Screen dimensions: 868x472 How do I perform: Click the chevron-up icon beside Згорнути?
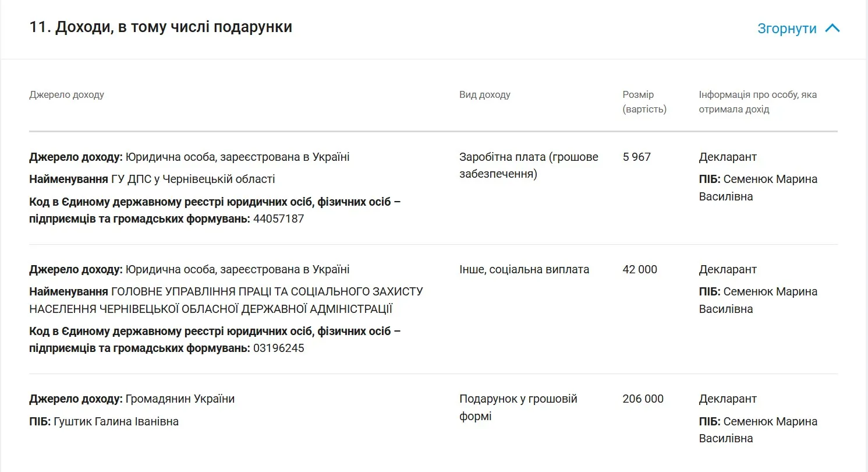click(832, 28)
